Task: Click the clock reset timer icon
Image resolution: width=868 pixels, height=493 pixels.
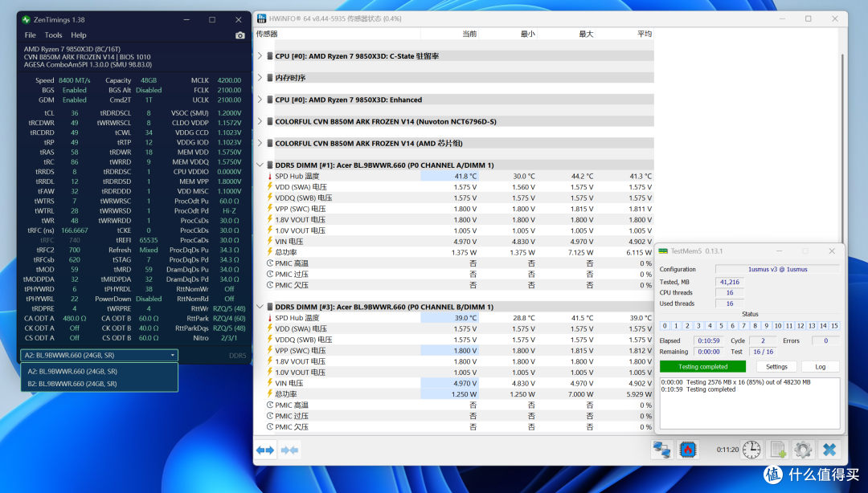Action: tap(751, 450)
